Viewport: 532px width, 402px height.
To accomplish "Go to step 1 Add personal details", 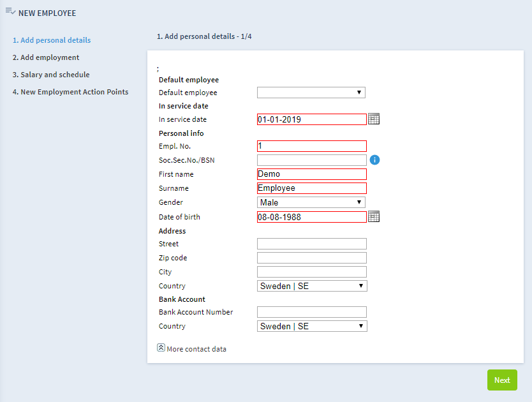I will [x=52, y=40].
